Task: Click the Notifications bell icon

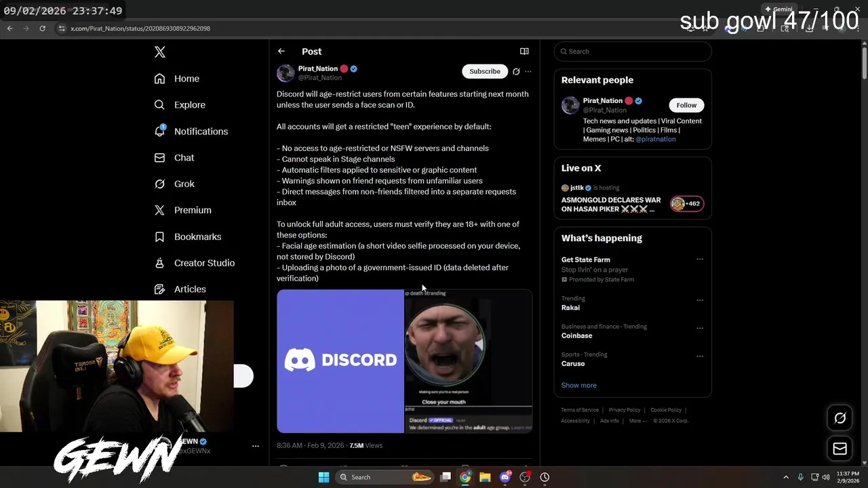Action: coord(159,131)
